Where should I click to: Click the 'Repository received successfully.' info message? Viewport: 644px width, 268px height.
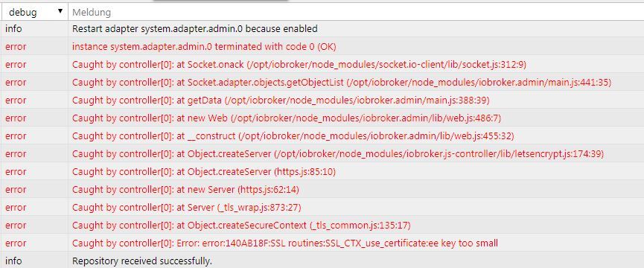coord(142,261)
